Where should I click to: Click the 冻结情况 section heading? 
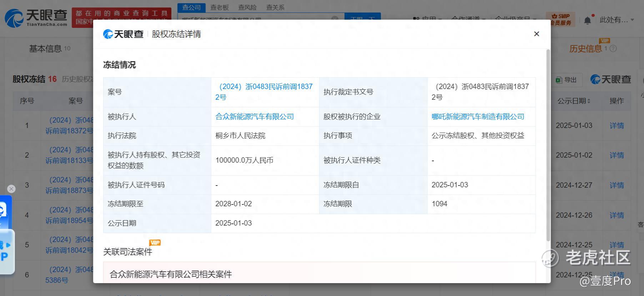[120, 65]
